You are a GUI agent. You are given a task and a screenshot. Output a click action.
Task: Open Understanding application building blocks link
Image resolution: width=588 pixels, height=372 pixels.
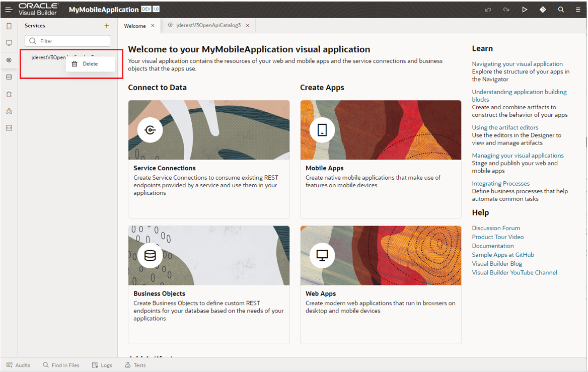(519, 96)
